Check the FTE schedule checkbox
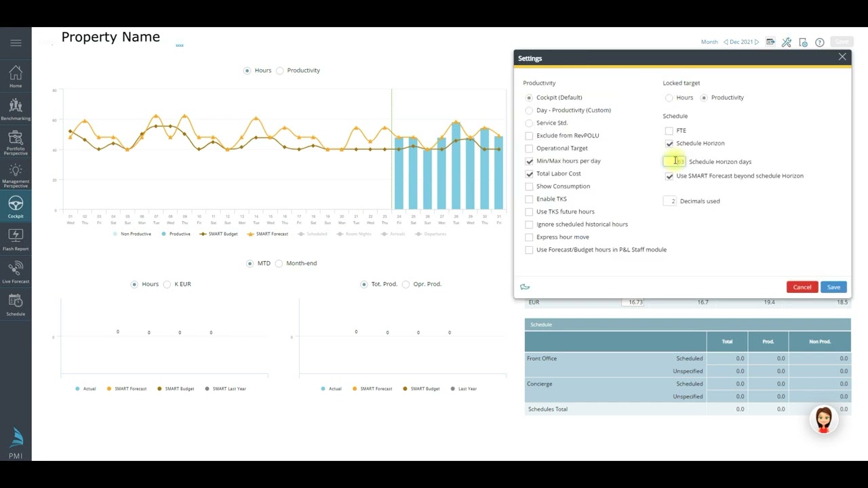This screenshot has width=868, height=488. (x=669, y=131)
